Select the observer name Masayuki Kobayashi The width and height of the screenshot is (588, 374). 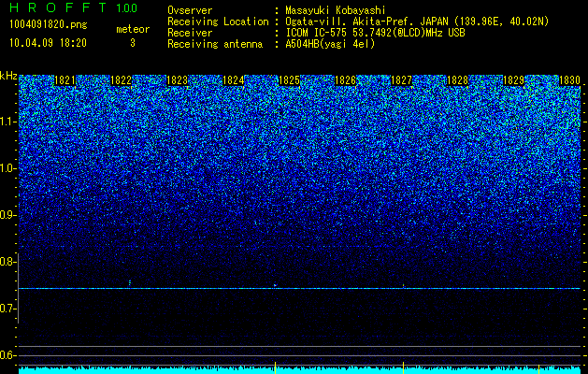(336, 10)
